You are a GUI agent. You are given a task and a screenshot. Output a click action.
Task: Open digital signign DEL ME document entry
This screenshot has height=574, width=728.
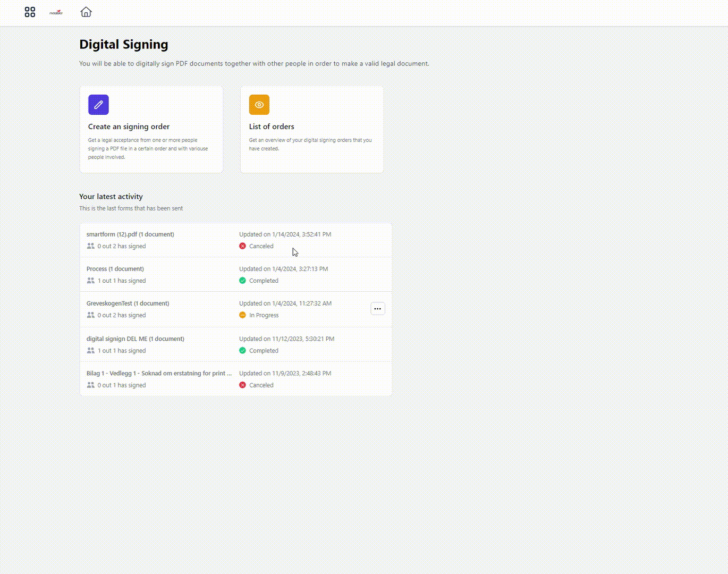click(136, 339)
